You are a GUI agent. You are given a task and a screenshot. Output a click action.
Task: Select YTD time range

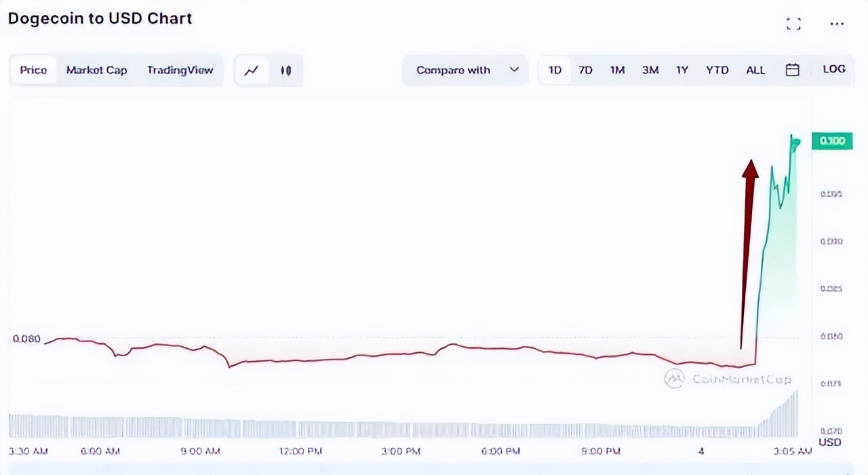pos(717,70)
